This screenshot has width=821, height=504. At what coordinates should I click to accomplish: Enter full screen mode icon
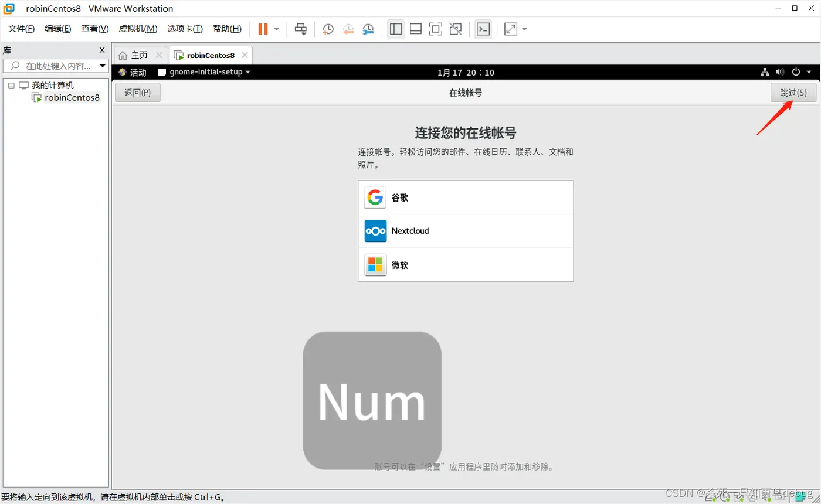click(x=436, y=29)
